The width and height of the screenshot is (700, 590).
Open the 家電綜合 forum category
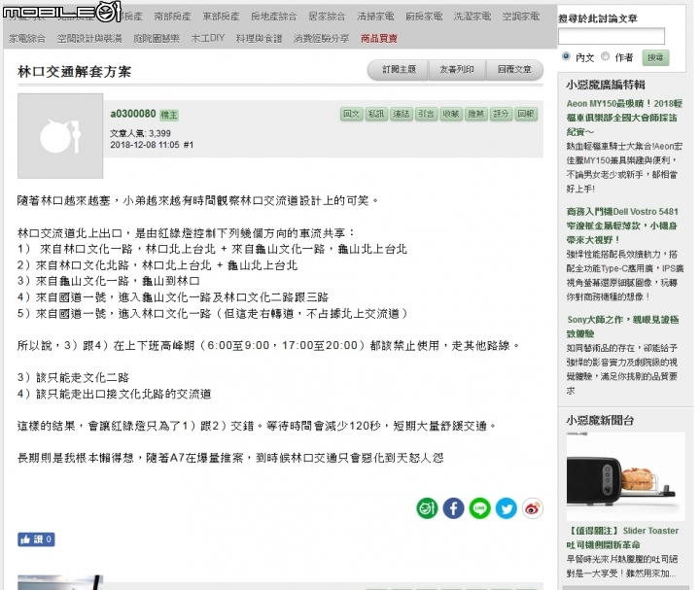click(27, 39)
